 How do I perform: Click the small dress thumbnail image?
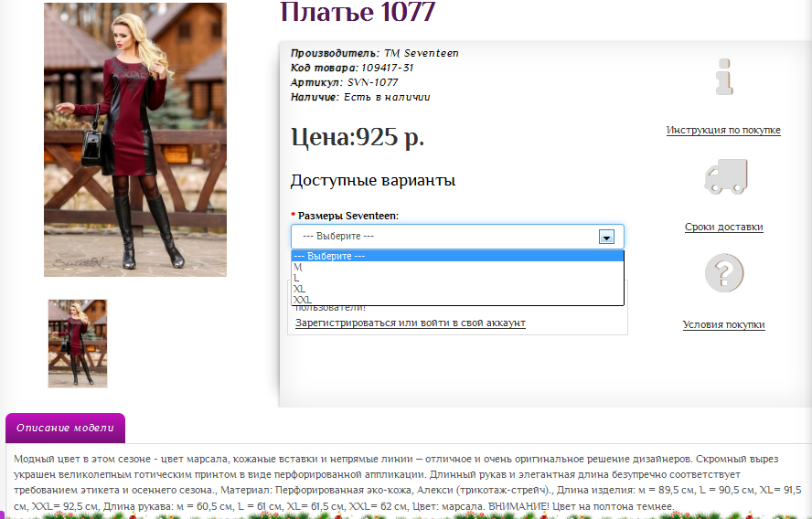point(78,344)
